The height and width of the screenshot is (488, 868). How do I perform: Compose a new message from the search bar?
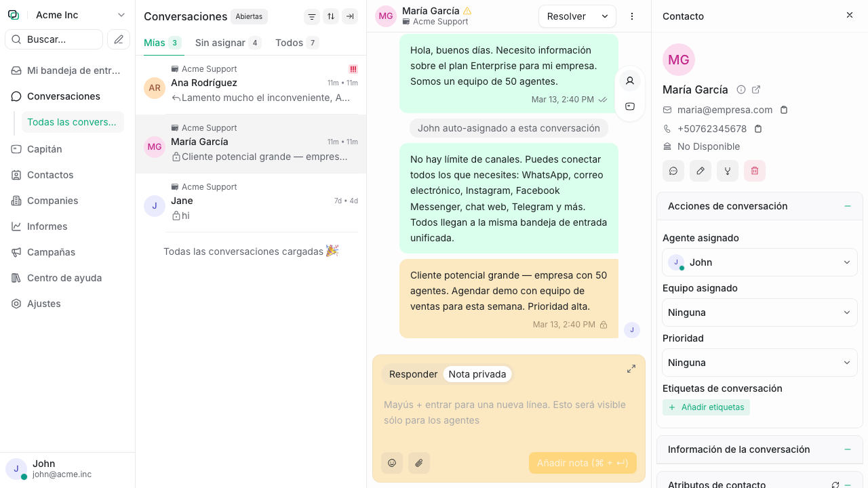(119, 39)
